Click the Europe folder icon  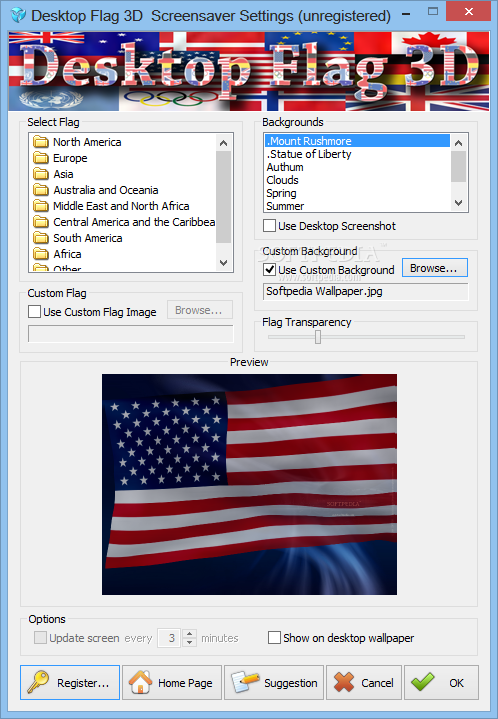41,158
